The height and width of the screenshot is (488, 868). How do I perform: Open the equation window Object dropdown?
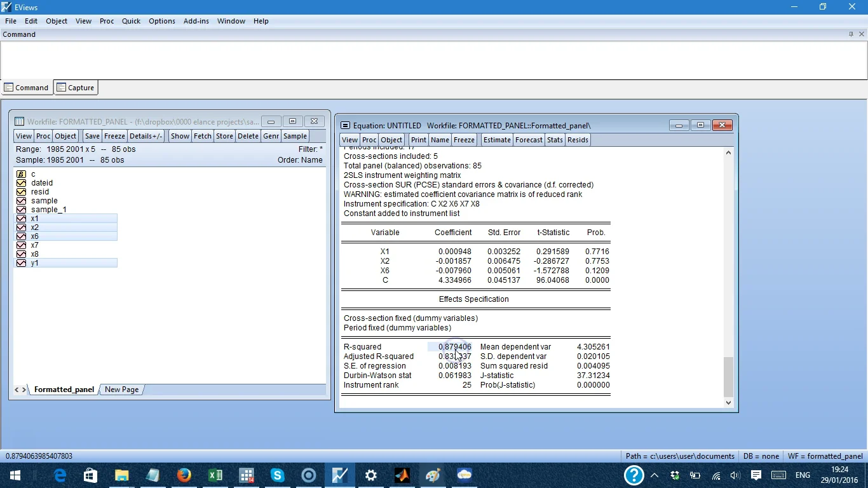coord(391,140)
